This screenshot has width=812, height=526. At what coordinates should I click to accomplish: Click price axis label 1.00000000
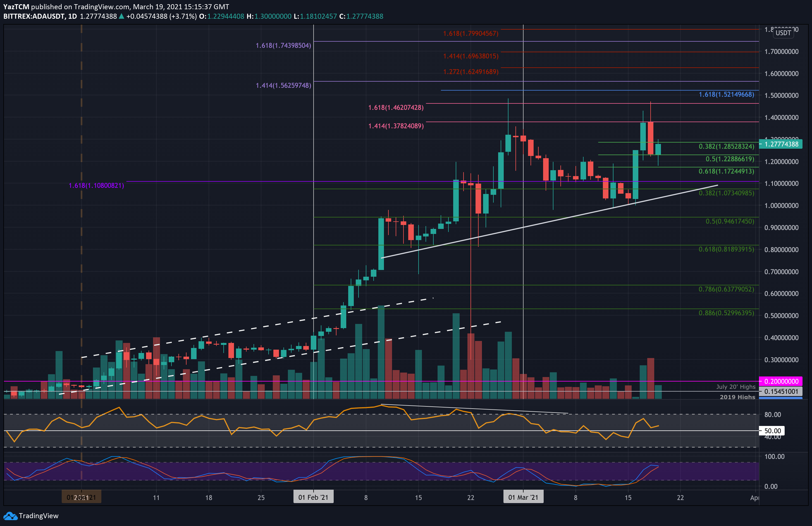pyautogui.click(x=781, y=206)
